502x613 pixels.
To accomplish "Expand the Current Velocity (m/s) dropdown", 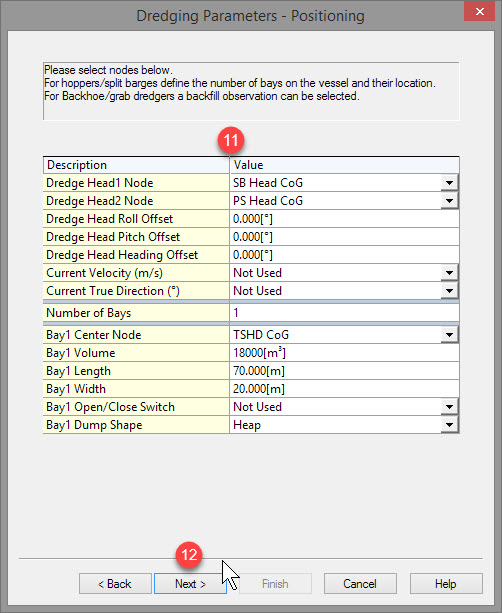I will click(450, 272).
